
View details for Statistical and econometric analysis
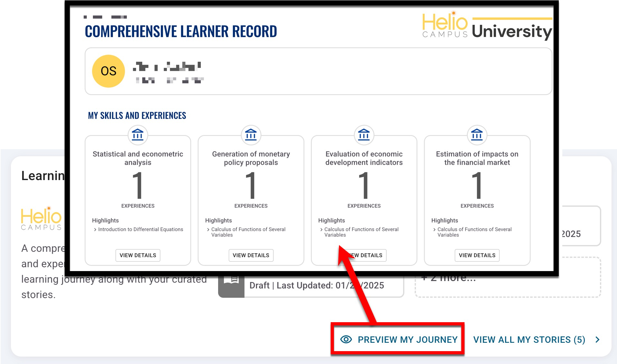(x=138, y=255)
